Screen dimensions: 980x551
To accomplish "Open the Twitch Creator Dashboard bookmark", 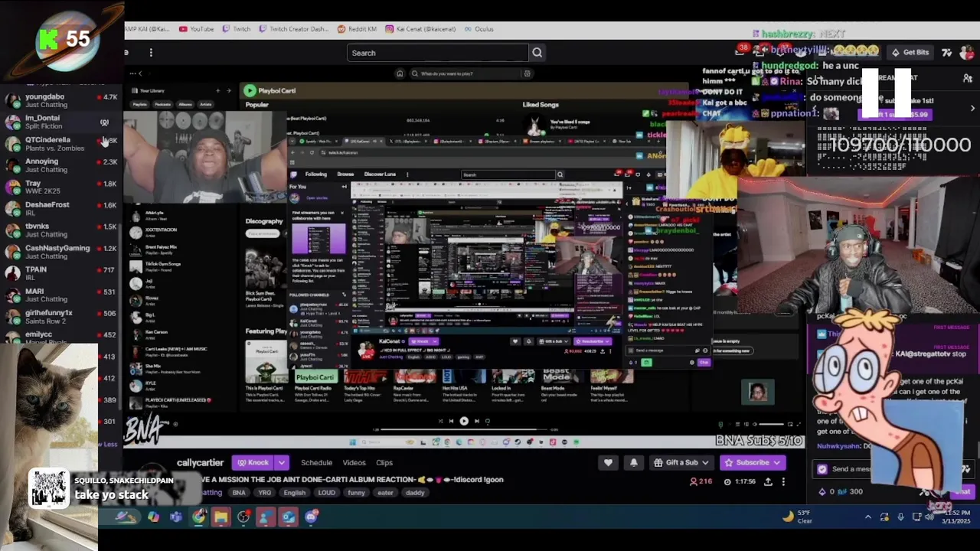I will pos(293,29).
